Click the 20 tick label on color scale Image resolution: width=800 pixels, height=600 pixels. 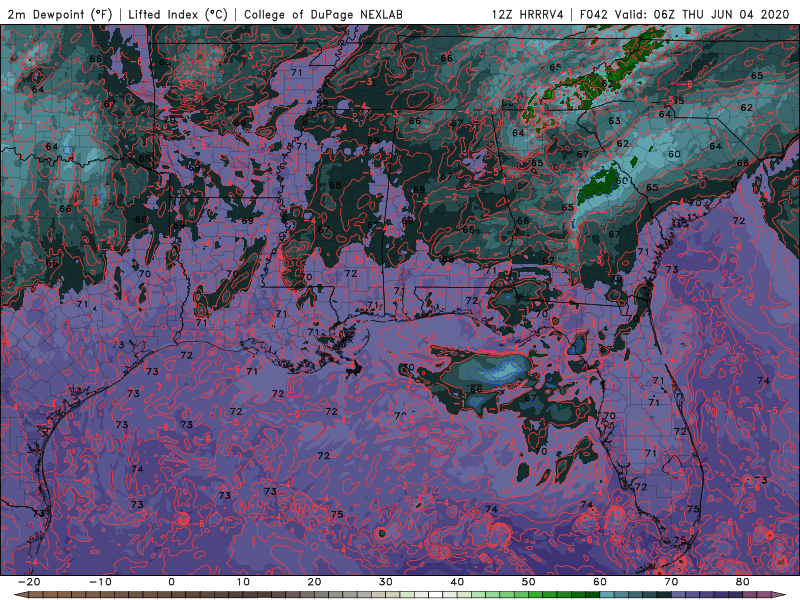[x=314, y=582]
